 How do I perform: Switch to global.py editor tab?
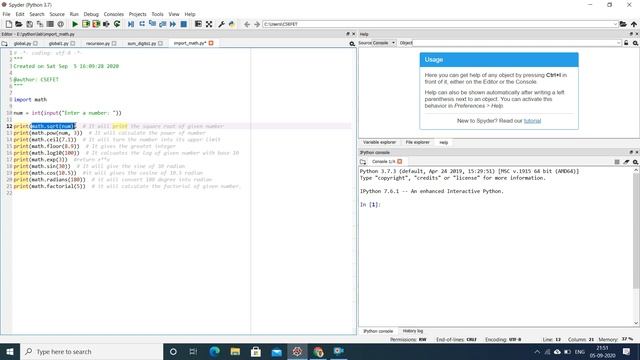(x=22, y=43)
